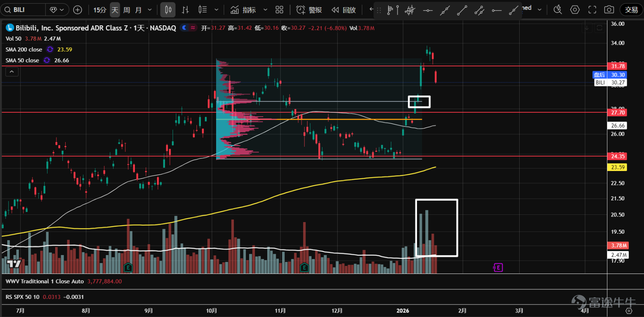The height and width of the screenshot is (317, 644).
Task: Maximize the chart pane button
Action: pyautogui.click(x=599, y=28)
